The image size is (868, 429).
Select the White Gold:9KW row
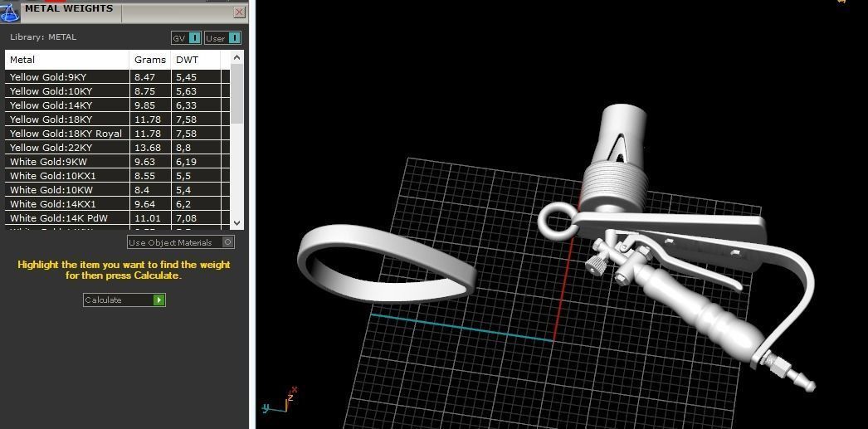pyautogui.click(x=117, y=162)
